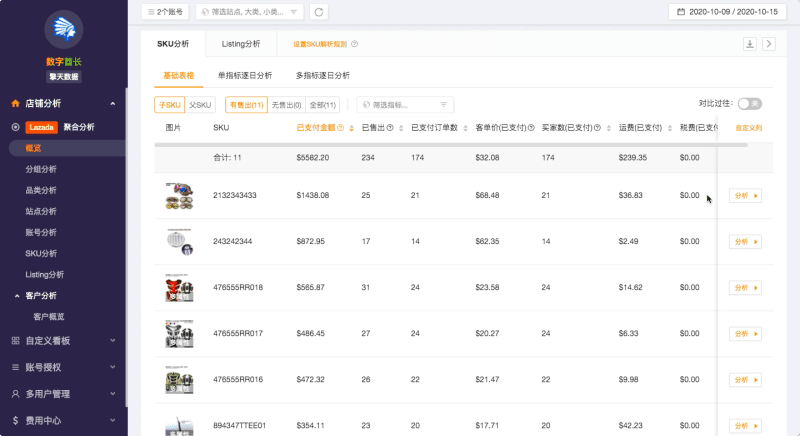The width and height of the screenshot is (800, 436).
Task: Click the calendar icon in date range
Action: coord(681,12)
